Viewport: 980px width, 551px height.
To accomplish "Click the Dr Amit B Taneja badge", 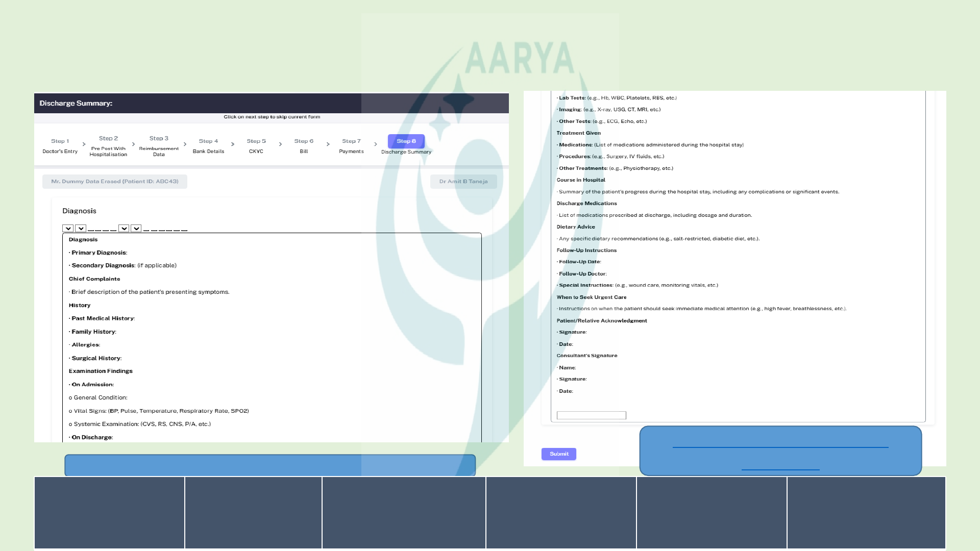I will pos(463,182).
